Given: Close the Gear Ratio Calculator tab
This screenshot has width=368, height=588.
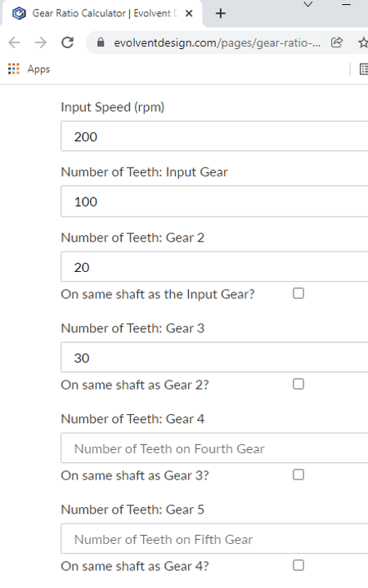Looking at the screenshot, I should point(189,14).
